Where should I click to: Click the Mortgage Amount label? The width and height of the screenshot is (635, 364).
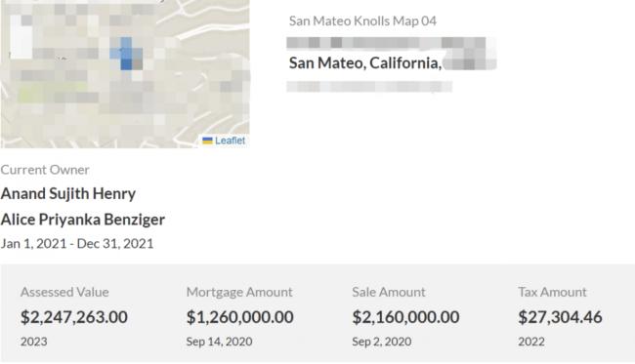point(239,292)
